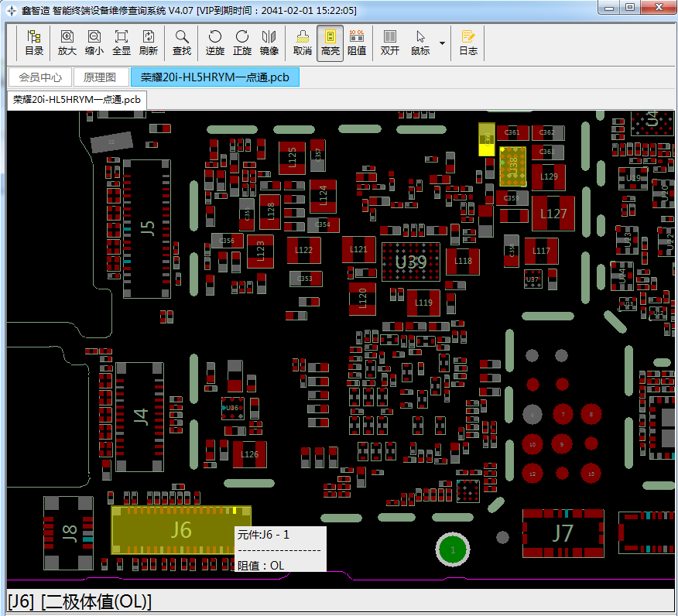Screen dimensions: 678x616
Task: Switch to the 会员中心 tab
Action: click(40, 77)
